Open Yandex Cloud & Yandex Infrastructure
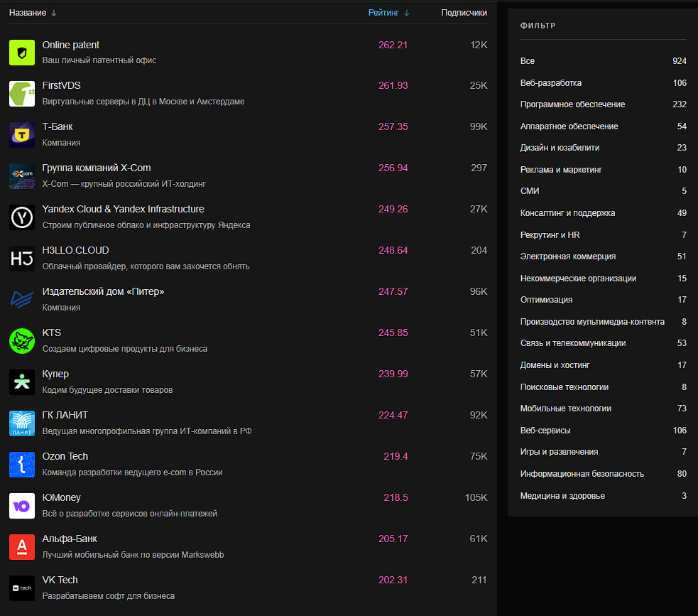The image size is (698, 616). [x=124, y=210]
